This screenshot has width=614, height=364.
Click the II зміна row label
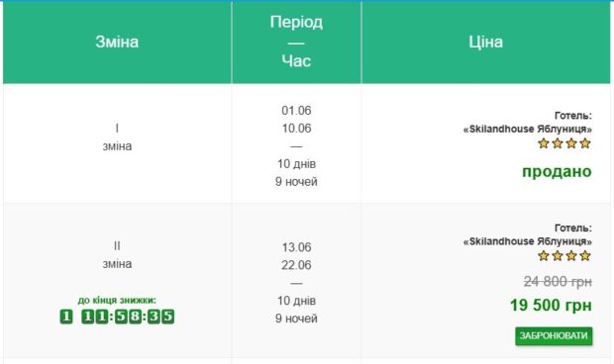pyautogui.click(x=117, y=255)
